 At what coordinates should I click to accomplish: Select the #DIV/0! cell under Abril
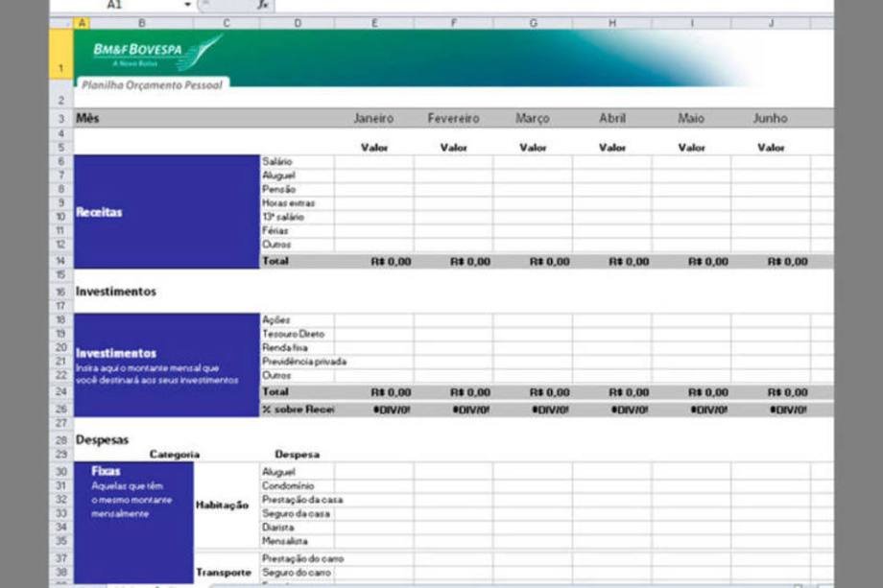(611, 410)
